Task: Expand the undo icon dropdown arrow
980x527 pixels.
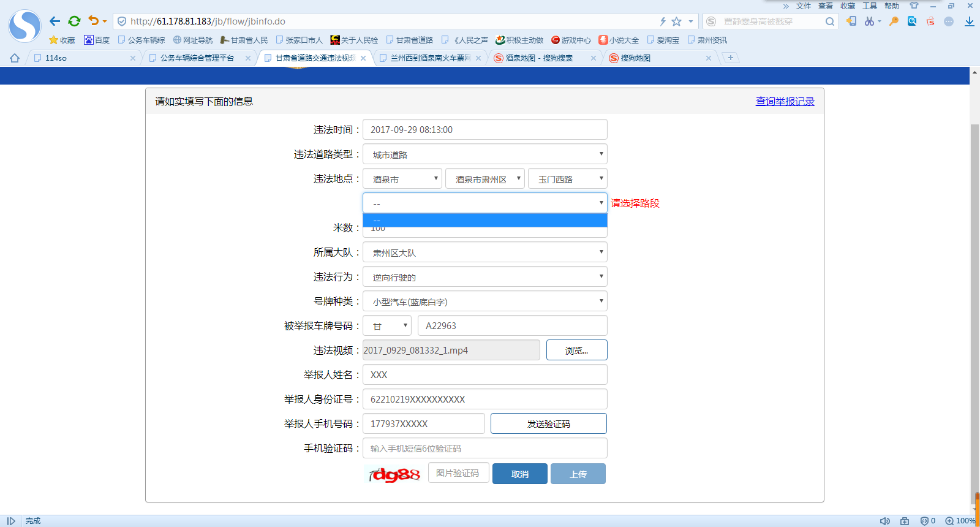Action: click(105, 21)
